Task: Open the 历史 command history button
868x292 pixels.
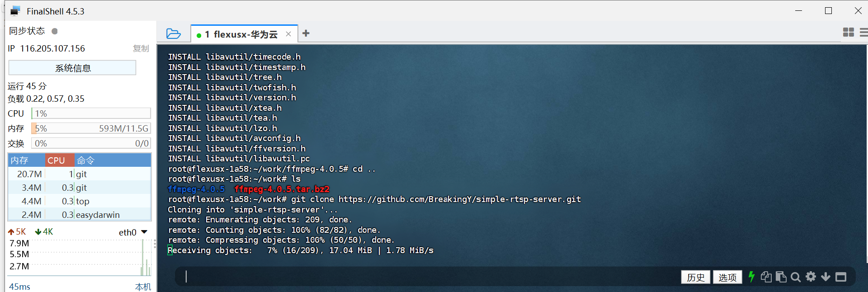Action: [x=695, y=277]
